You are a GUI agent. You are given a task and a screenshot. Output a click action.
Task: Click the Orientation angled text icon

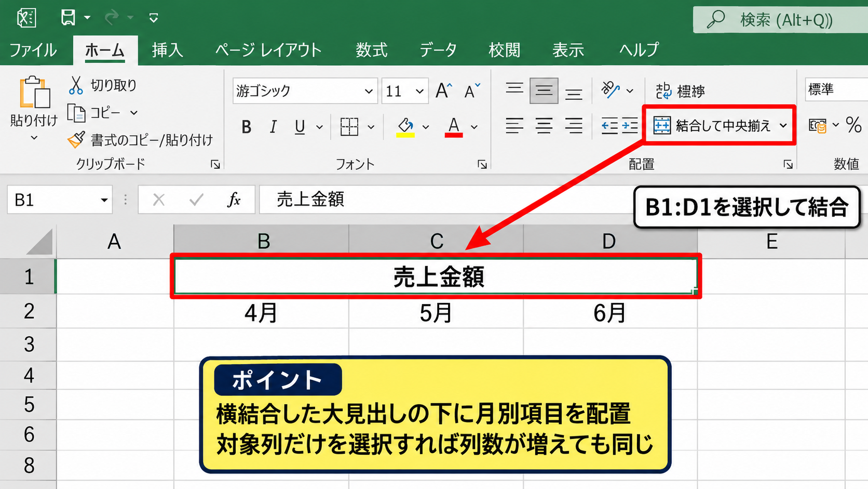pyautogui.click(x=611, y=90)
